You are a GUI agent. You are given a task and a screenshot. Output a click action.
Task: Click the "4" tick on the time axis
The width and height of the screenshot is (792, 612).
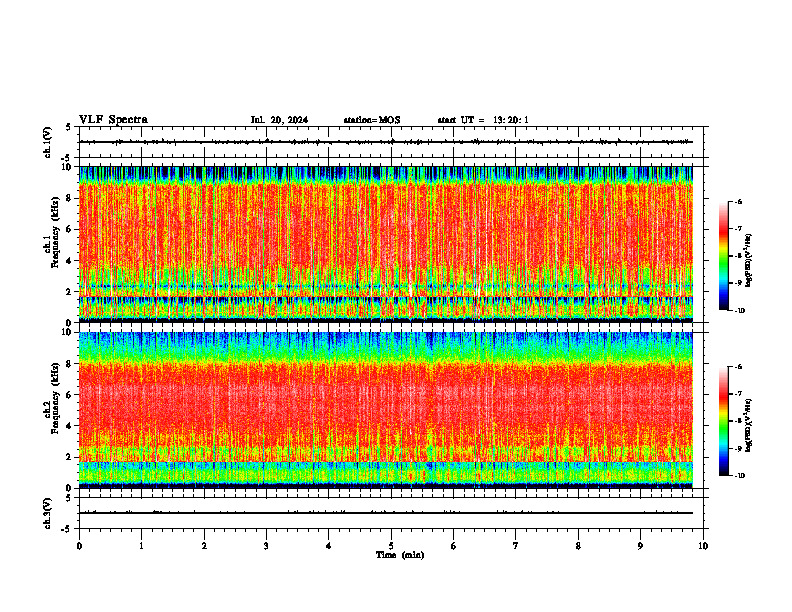pyautogui.click(x=329, y=546)
